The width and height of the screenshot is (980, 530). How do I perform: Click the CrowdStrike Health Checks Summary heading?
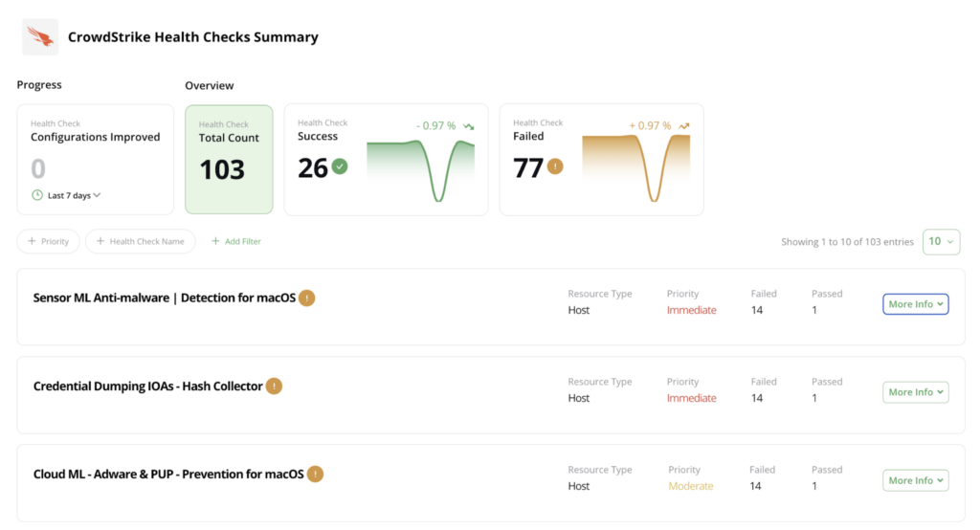[x=193, y=37]
